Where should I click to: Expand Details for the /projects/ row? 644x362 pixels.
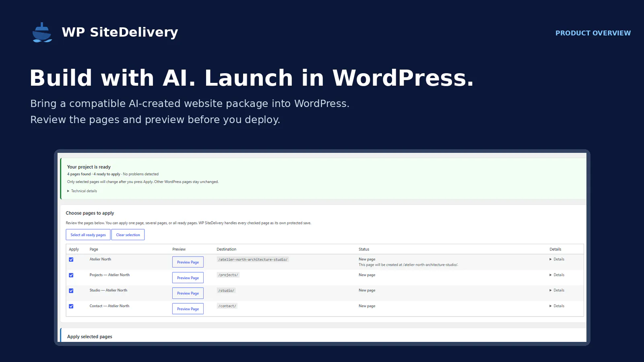(x=557, y=275)
